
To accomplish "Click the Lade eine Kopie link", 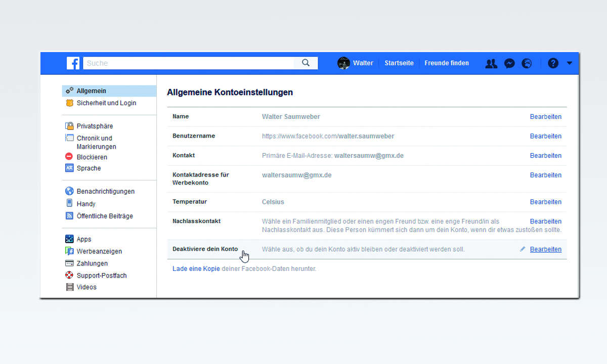I will click(x=196, y=269).
